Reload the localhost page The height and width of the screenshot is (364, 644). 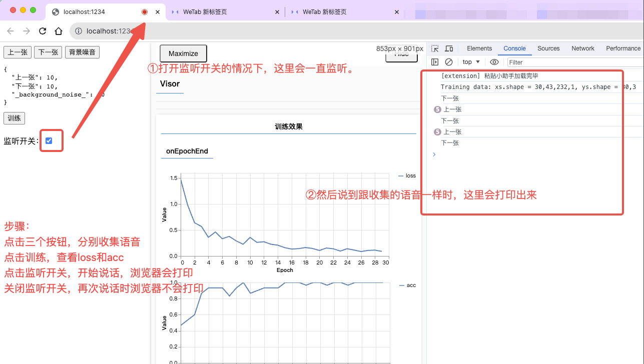43,31
